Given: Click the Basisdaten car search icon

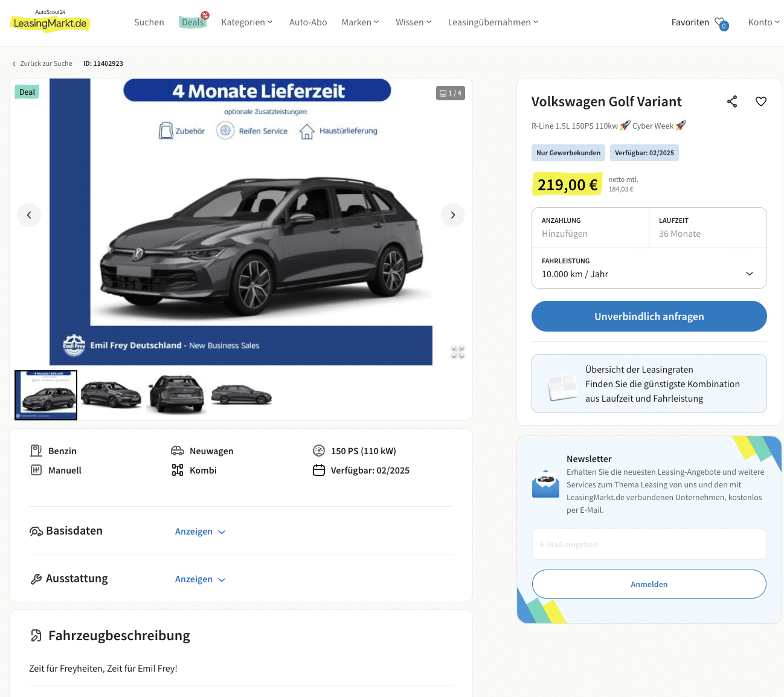Looking at the screenshot, I should [36, 532].
